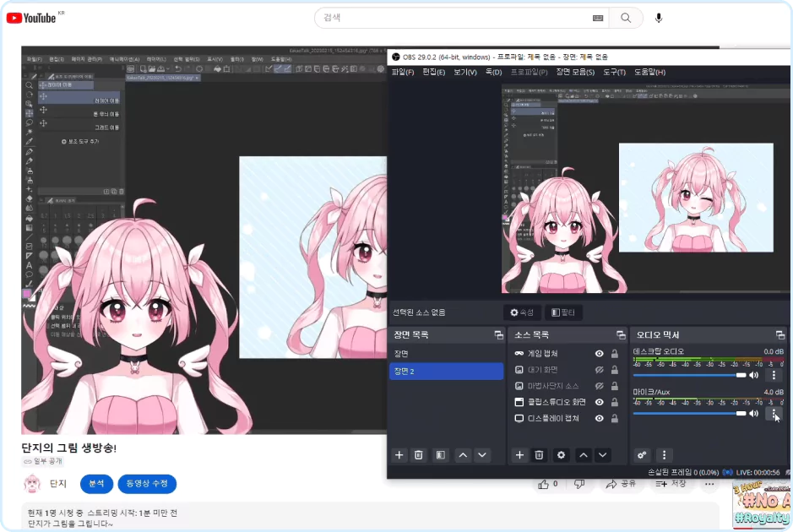Open OBS 장면 모음(S) menu

575,73
